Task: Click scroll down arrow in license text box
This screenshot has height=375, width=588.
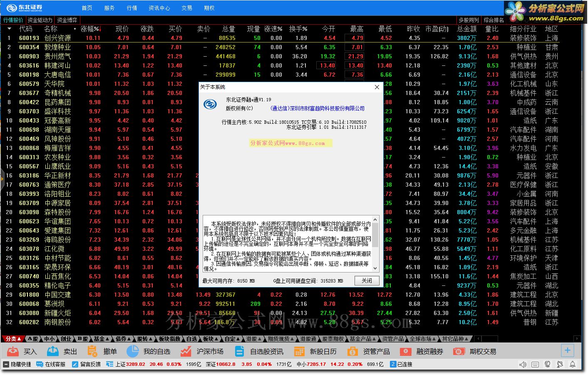Action: click(375, 268)
